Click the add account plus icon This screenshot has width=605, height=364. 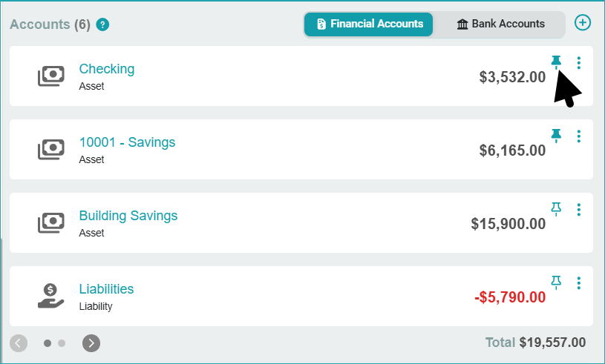click(583, 23)
